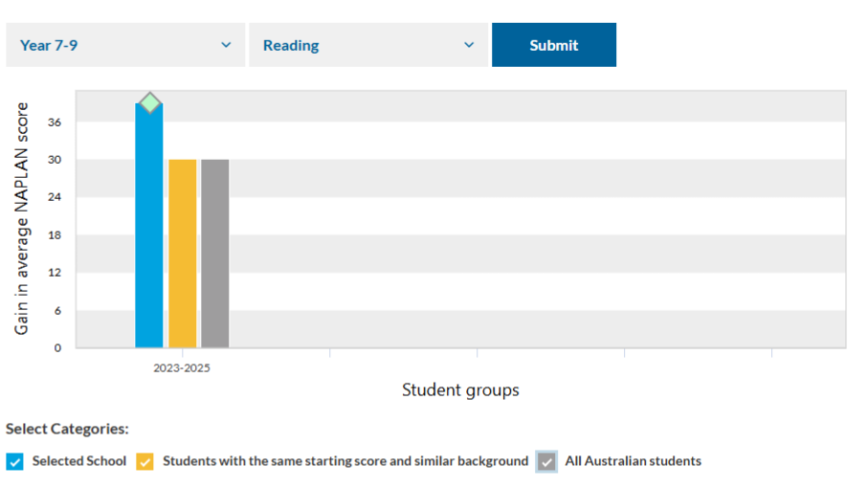The image size is (868, 488).
Task: Click the 2023-2025 x-axis label
Action: click(182, 367)
